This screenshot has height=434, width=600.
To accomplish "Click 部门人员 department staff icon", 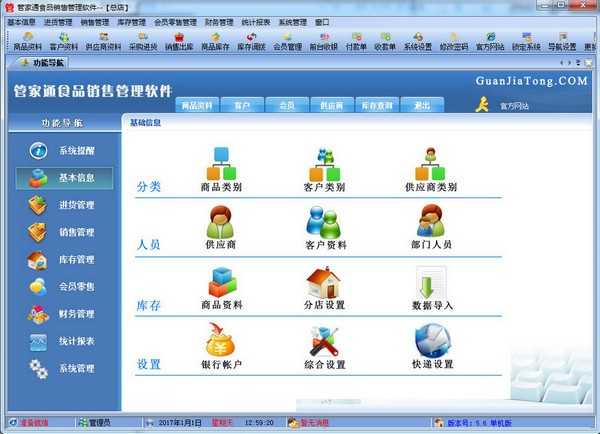I will coord(431,222).
